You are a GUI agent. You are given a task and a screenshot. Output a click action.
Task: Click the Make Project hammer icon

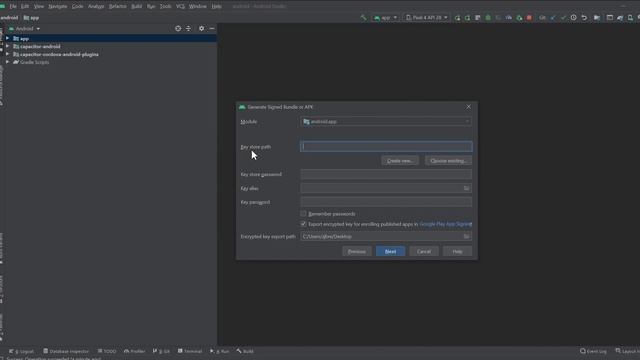tap(363, 18)
